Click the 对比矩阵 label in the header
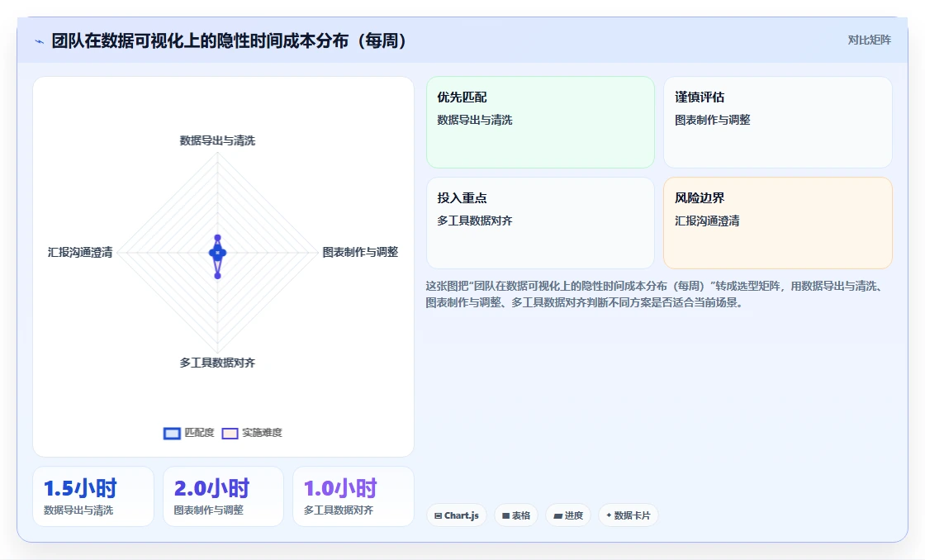This screenshot has height=560, width=925. tap(869, 40)
